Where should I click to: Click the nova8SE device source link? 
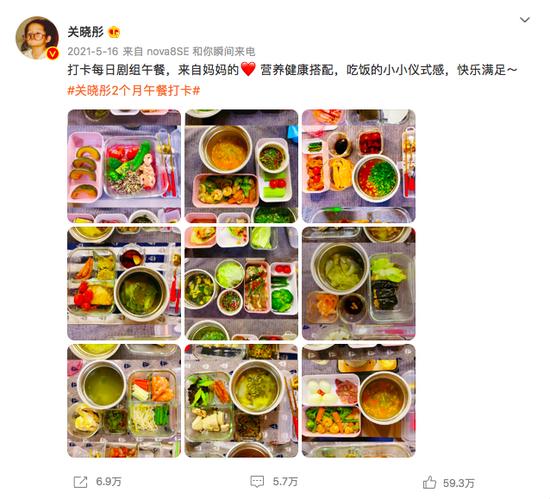tap(168, 52)
